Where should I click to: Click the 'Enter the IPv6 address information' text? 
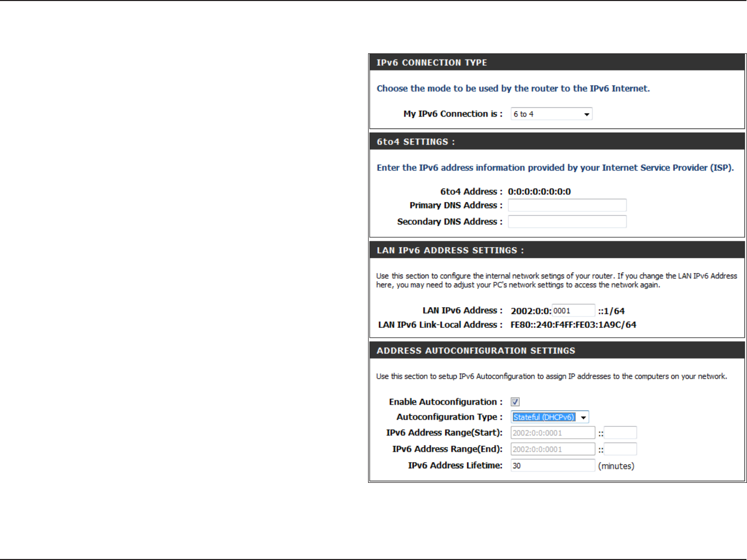(x=555, y=168)
